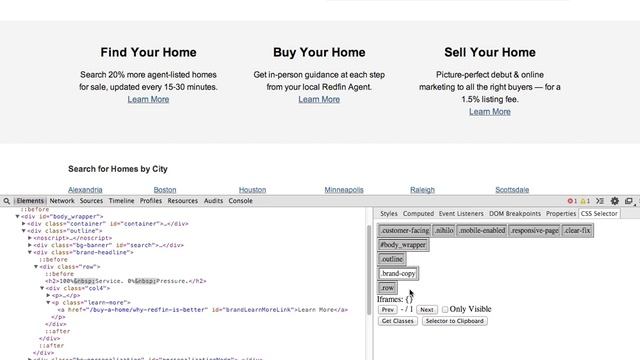Follow Learn More under Sell Your Home
Screen dimensions: 640x360
click(489, 111)
